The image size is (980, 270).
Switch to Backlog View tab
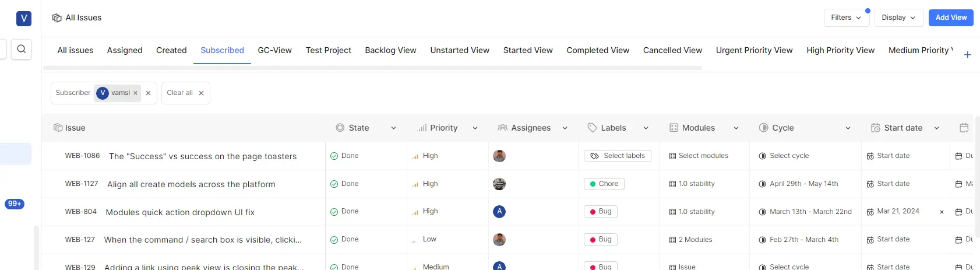click(x=390, y=50)
